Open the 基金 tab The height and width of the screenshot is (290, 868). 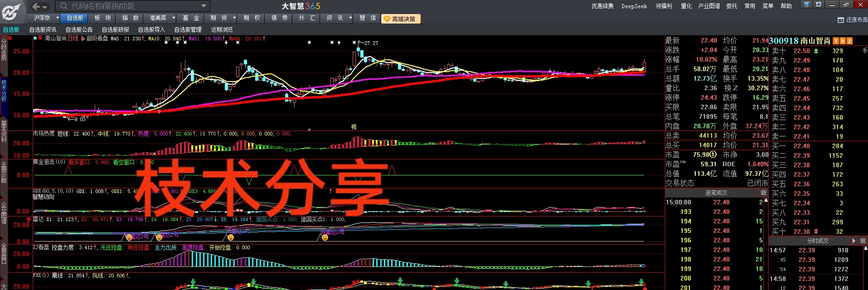tap(191, 18)
